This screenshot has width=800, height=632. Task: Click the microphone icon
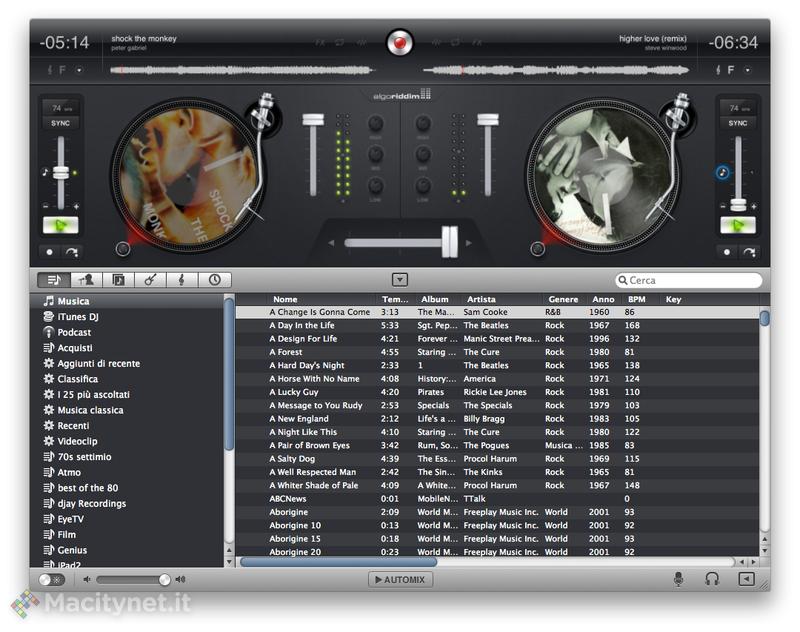(678, 579)
